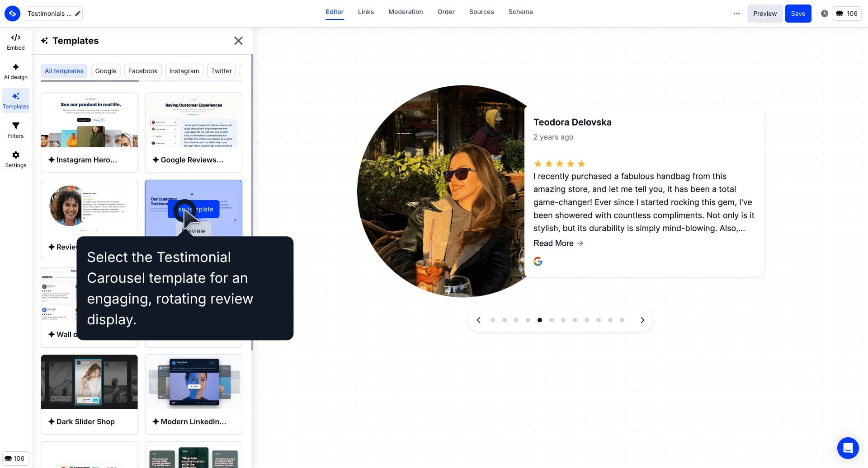Click reviewer name Teodora Delovska
This screenshot has height=468, width=868.
(x=572, y=122)
